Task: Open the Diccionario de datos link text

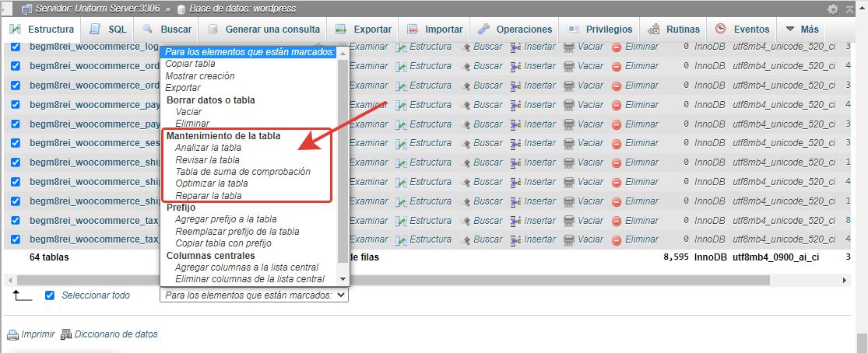Action: (x=116, y=334)
